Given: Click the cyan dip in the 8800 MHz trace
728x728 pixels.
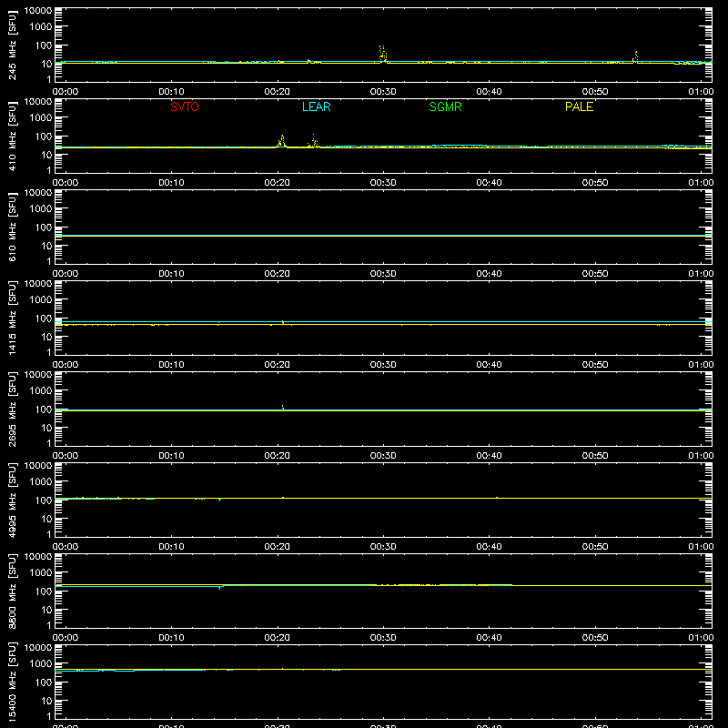Looking at the screenshot, I should pyautogui.click(x=219, y=588).
